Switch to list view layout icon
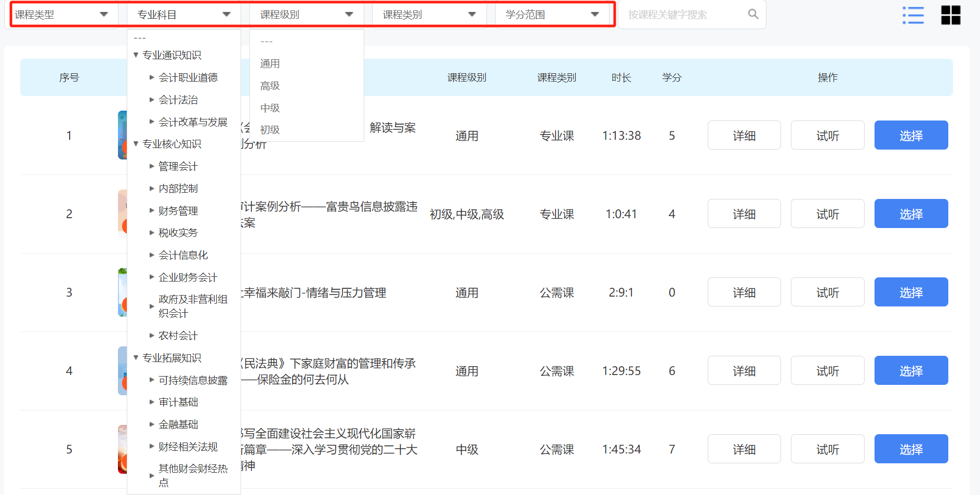The height and width of the screenshot is (495, 980). pyautogui.click(x=913, y=15)
